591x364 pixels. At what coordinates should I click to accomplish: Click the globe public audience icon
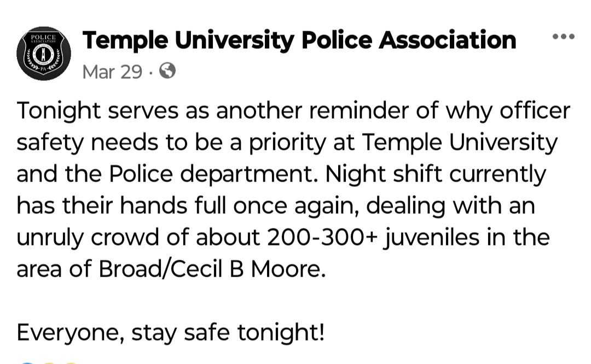(167, 71)
